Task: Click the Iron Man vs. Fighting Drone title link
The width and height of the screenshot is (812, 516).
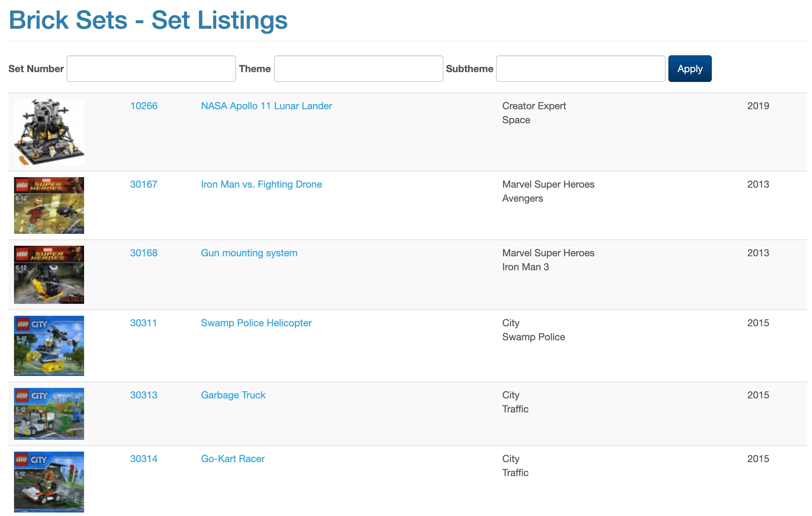Action: point(261,183)
